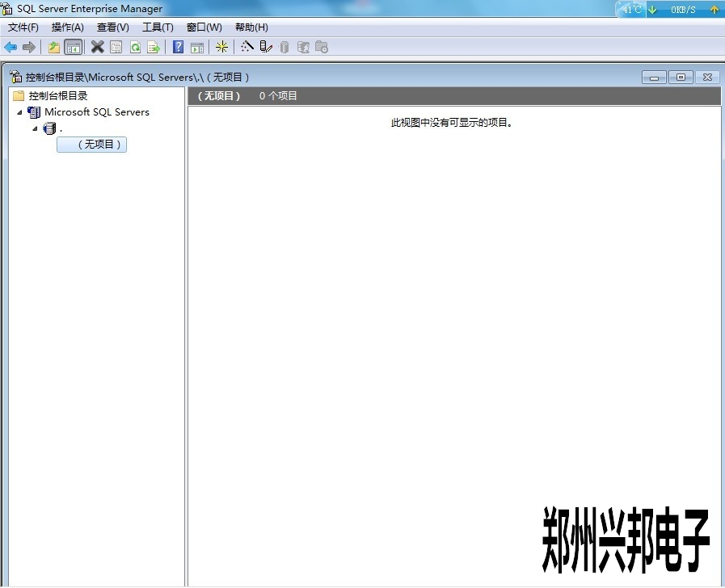Collapse the '.' server group node
The width and height of the screenshot is (725, 588).
pyautogui.click(x=35, y=128)
